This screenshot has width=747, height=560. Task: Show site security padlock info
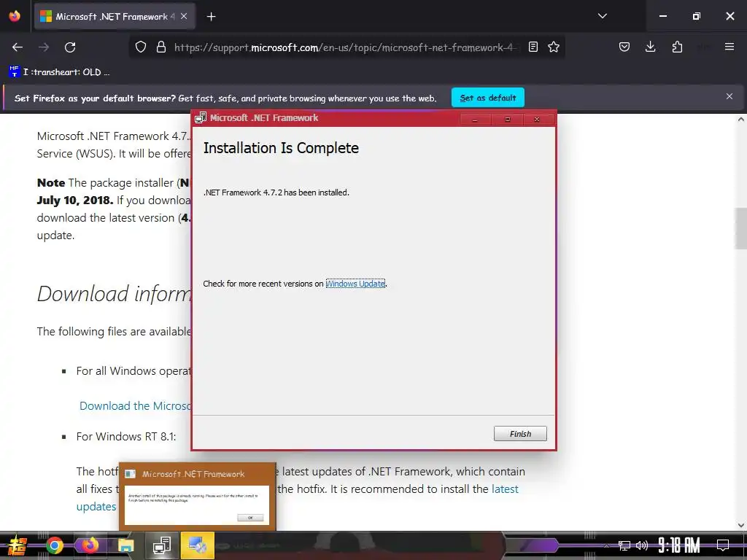(161, 47)
